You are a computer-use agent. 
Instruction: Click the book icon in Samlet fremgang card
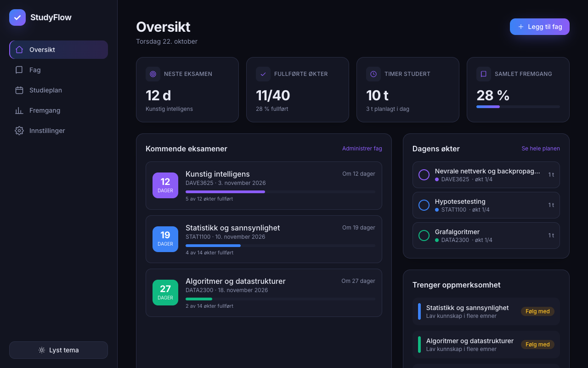484,74
